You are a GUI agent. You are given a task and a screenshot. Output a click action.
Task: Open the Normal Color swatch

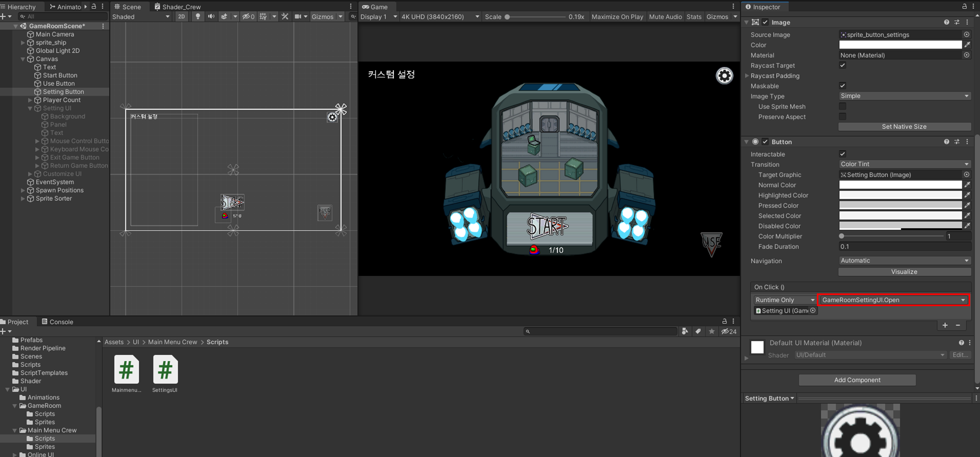[901, 185]
